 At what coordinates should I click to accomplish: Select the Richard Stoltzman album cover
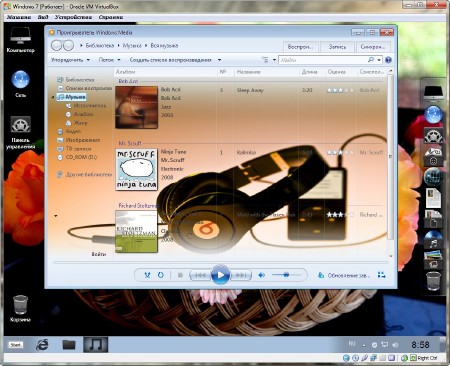[x=136, y=231]
